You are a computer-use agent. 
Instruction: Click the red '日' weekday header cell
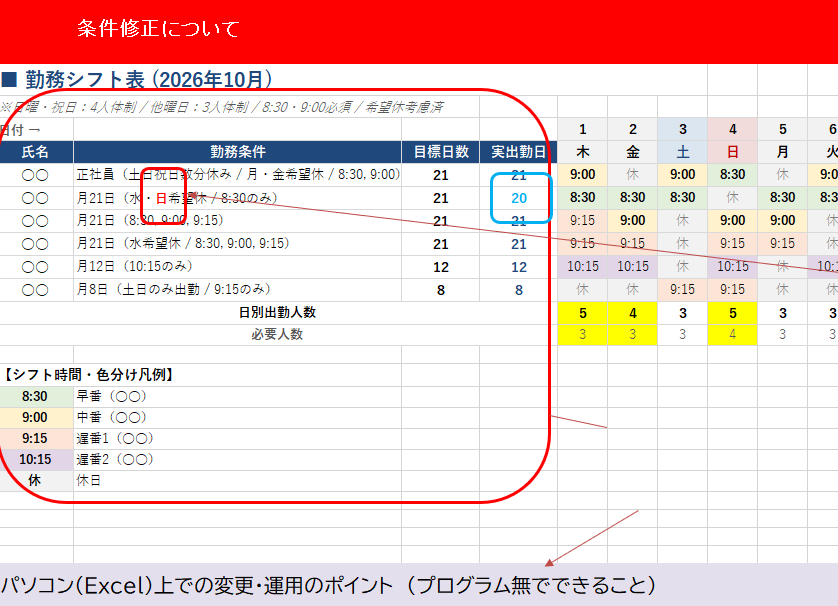[x=733, y=152]
